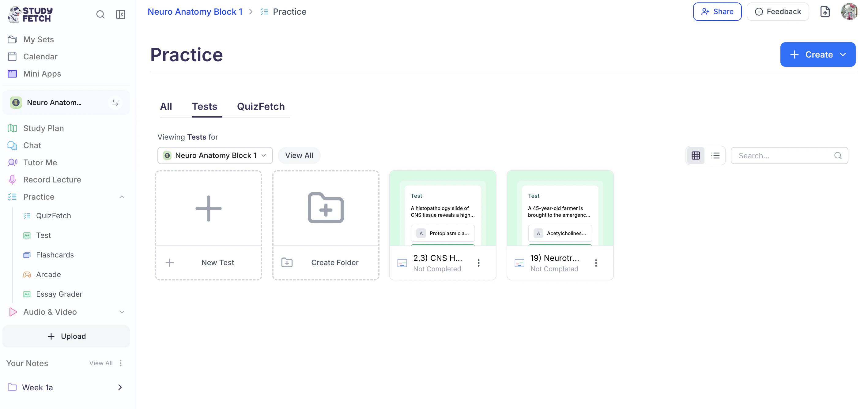Open options menu for 19) Neurotr test
The image size is (868, 409).
tap(596, 263)
